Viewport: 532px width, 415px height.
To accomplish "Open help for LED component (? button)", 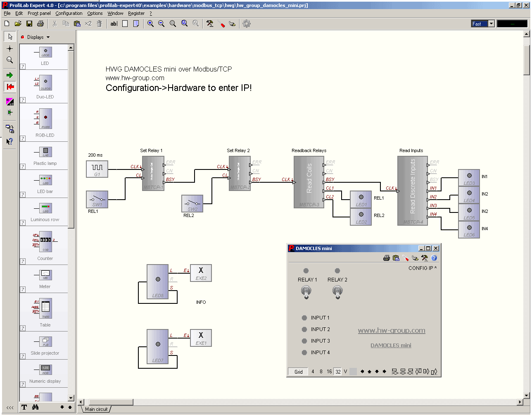I will point(23,66).
